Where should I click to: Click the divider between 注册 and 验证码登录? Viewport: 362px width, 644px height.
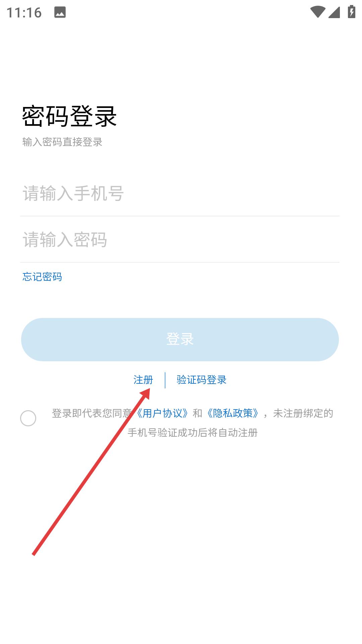165,380
